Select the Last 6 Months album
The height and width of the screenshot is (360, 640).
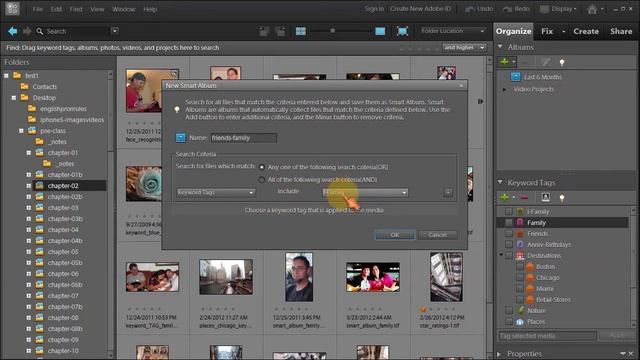pyautogui.click(x=542, y=77)
